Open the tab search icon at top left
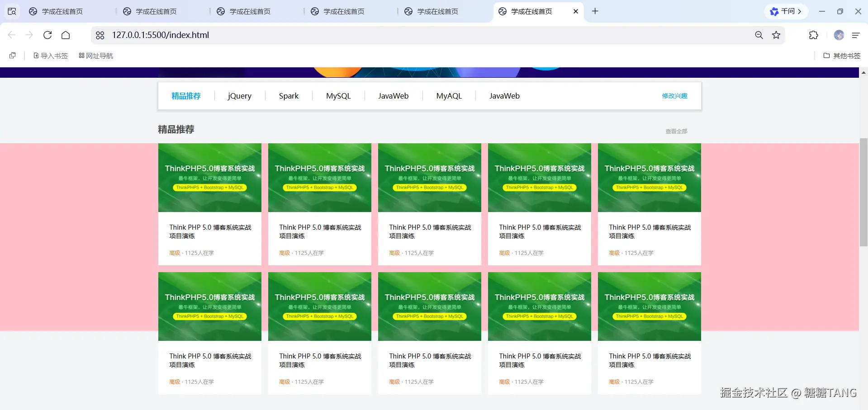 click(x=12, y=11)
